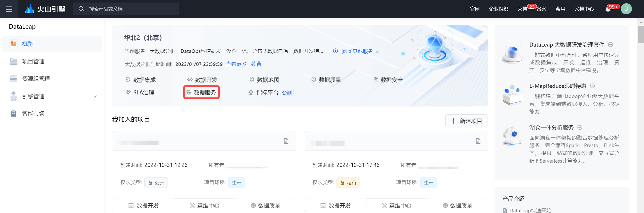Click the 数据安全 icon

[375, 80]
